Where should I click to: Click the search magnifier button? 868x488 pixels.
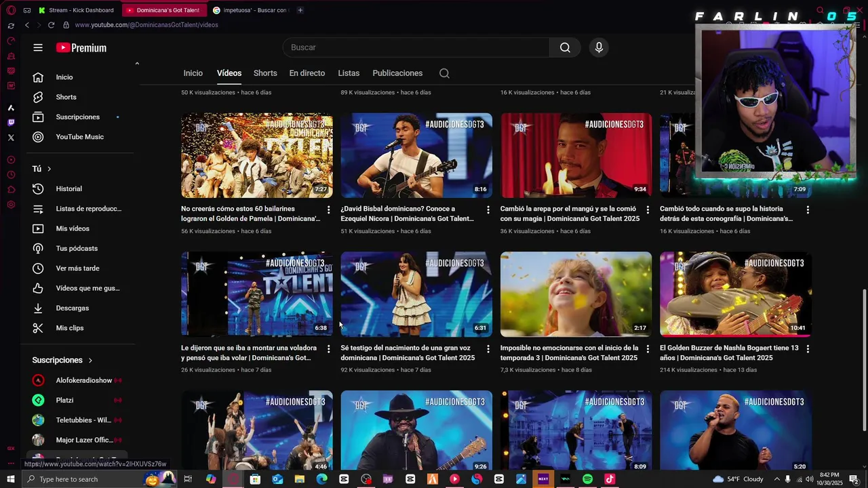(x=565, y=47)
